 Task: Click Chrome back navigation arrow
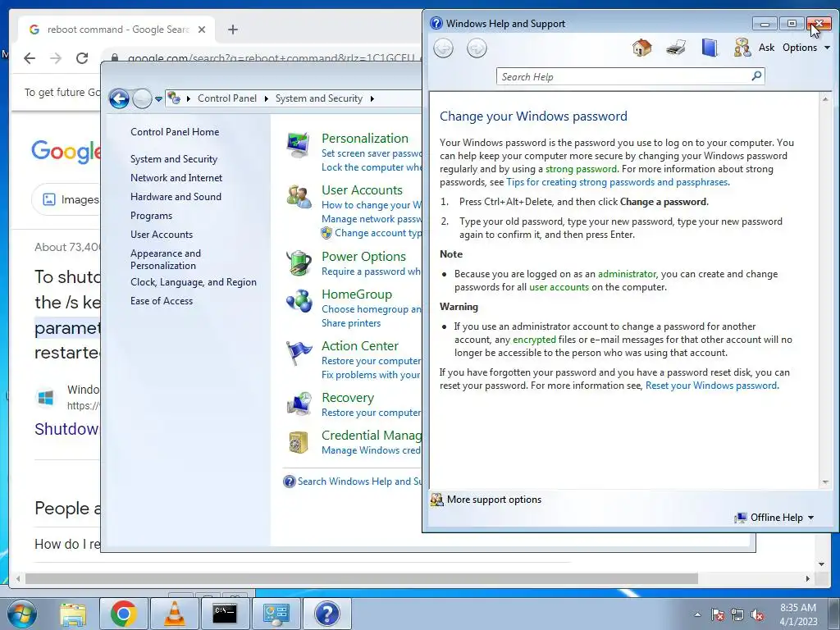click(30, 58)
